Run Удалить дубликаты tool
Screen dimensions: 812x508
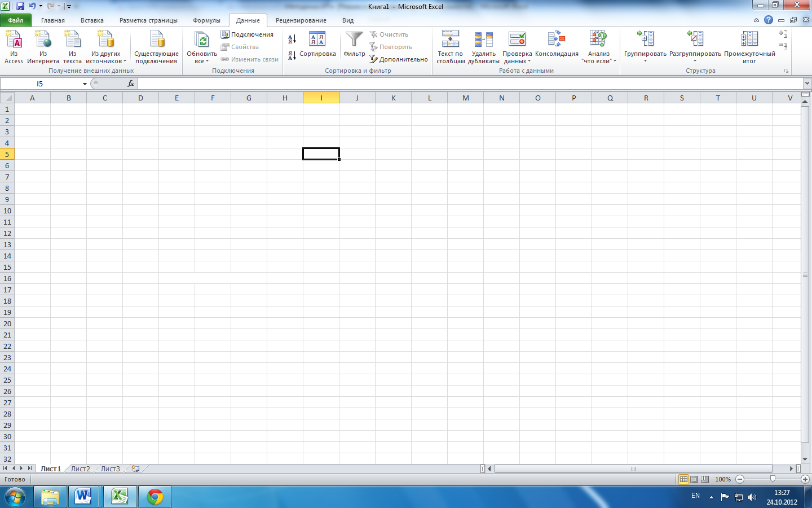click(484, 47)
